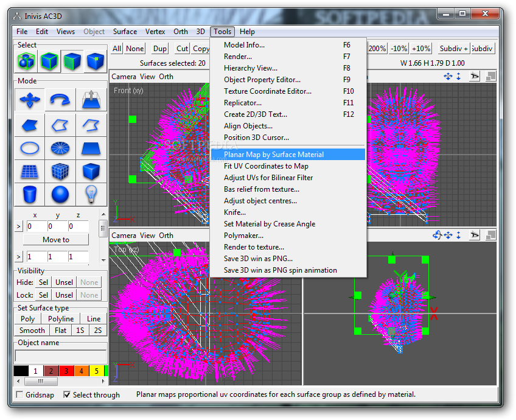
Task: Set surface type to Line
Action: coord(94,318)
